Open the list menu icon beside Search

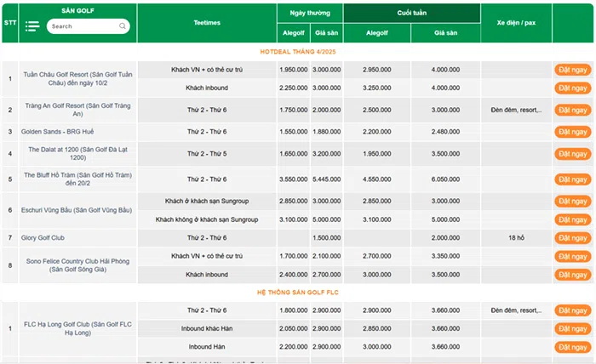(32, 26)
